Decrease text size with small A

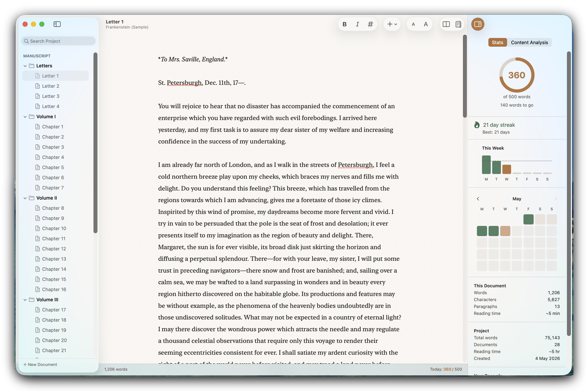[413, 24]
